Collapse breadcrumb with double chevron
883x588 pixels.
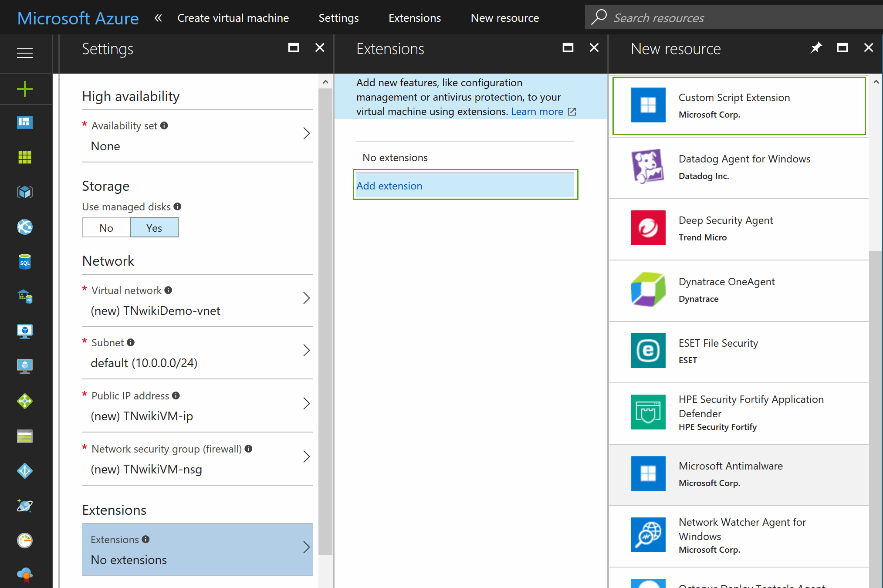click(x=158, y=18)
